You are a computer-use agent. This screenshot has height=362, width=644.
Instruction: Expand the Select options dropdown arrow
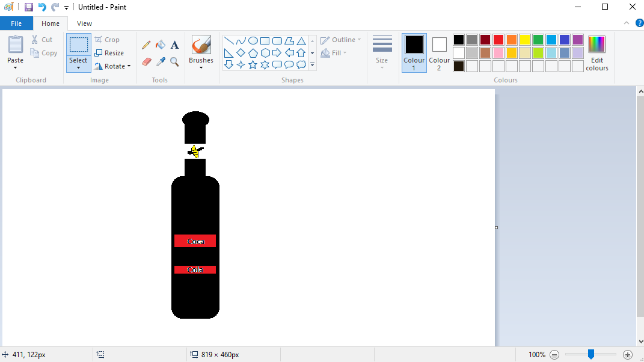78,68
